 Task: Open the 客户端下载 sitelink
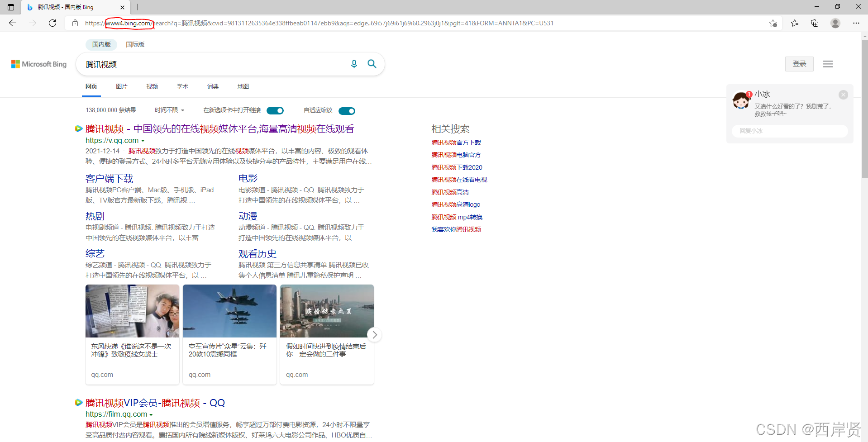tap(110, 179)
